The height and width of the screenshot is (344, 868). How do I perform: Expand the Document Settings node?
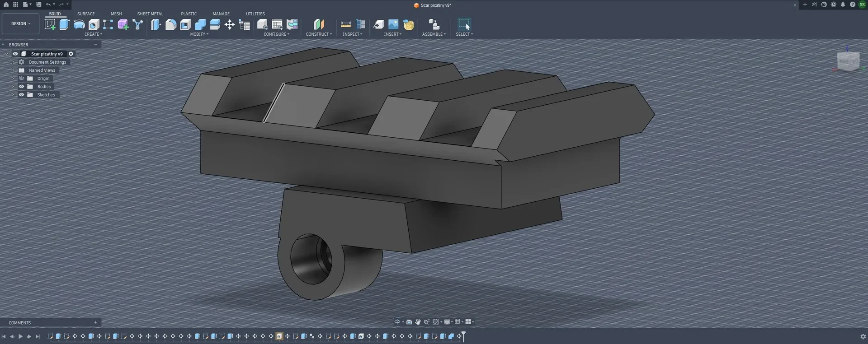(13, 62)
